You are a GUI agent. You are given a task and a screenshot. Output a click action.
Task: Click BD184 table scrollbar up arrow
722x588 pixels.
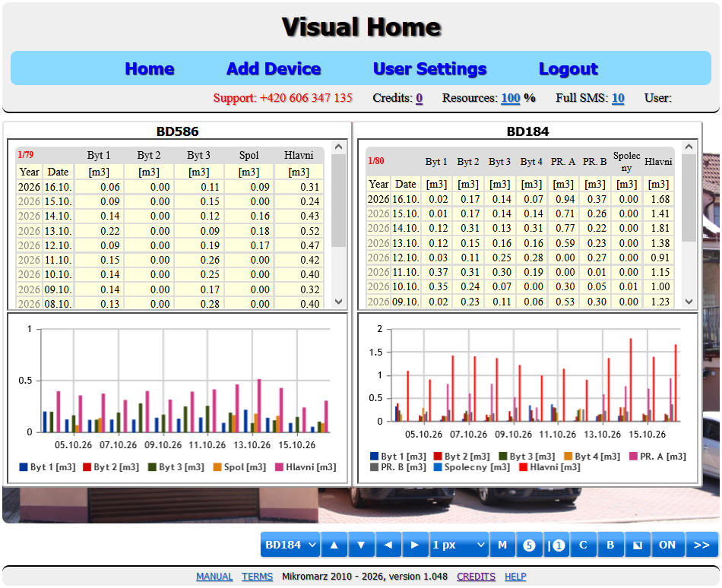(689, 147)
